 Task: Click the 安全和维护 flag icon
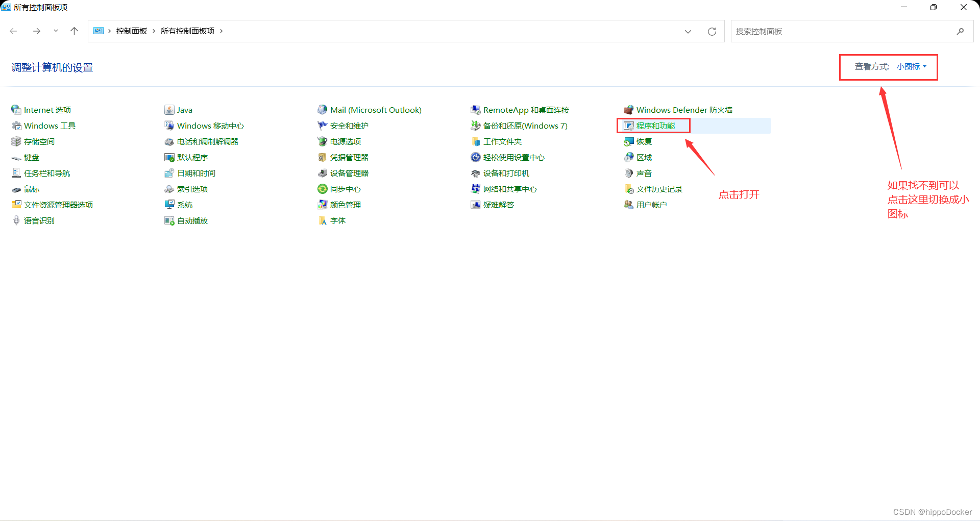(x=323, y=126)
